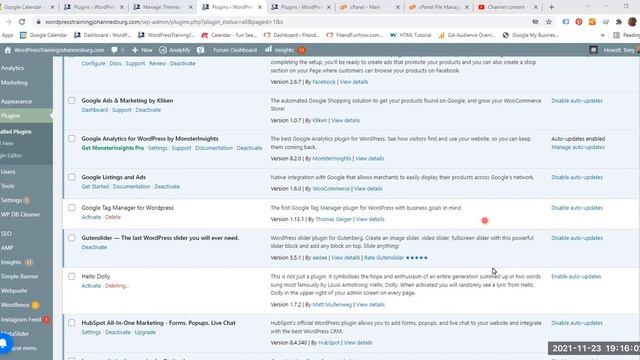640x360 pixels.
Task: Open Insights in the admin bar
Action: click(x=285, y=50)
